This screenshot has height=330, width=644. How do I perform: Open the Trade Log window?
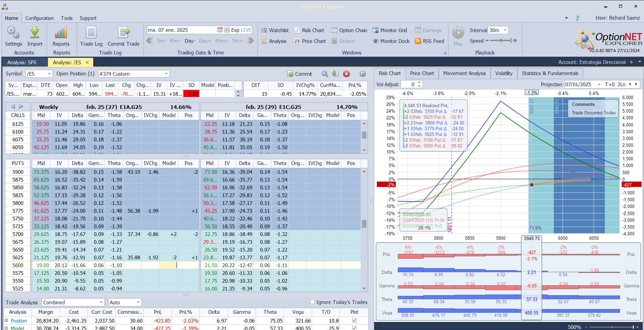click(x=91, y=37)
